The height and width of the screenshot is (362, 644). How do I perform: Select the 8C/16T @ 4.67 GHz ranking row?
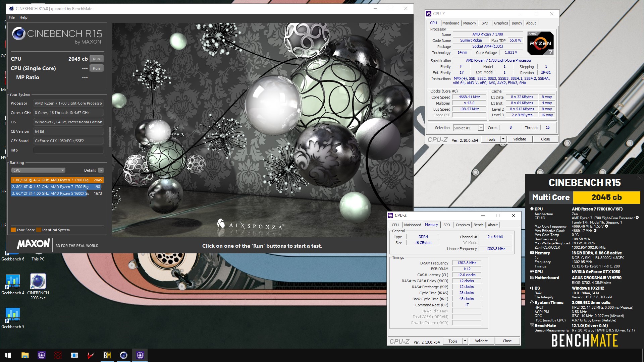pyautogui.click(x=57, y=180)
